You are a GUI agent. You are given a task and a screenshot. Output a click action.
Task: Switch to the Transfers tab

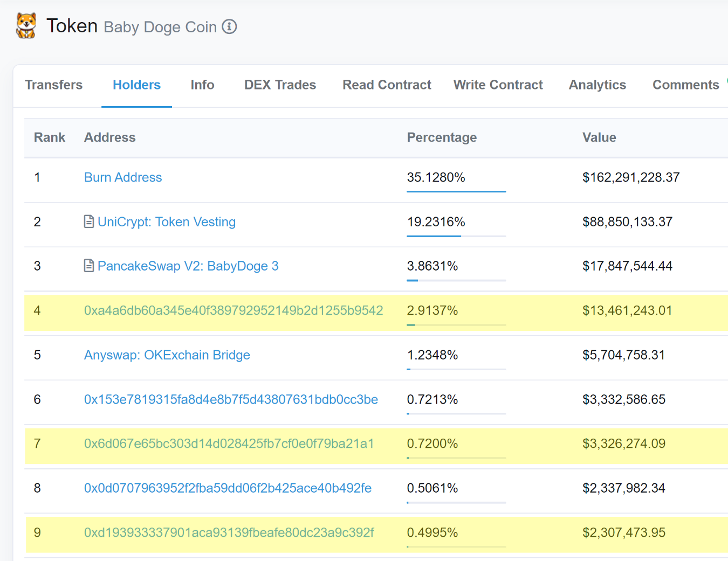point(54,85)
